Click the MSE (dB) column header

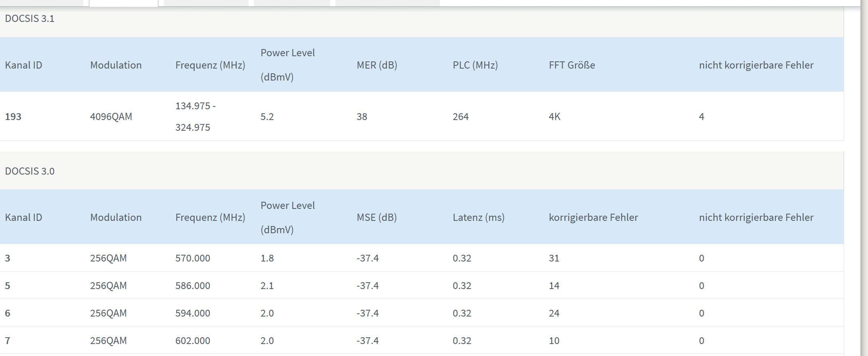pos(377,217)
